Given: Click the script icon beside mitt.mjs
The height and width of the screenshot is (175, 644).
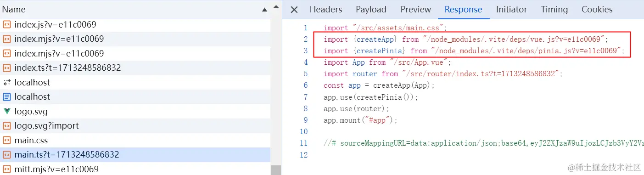Looking at the screenshot, I should 7,169.
